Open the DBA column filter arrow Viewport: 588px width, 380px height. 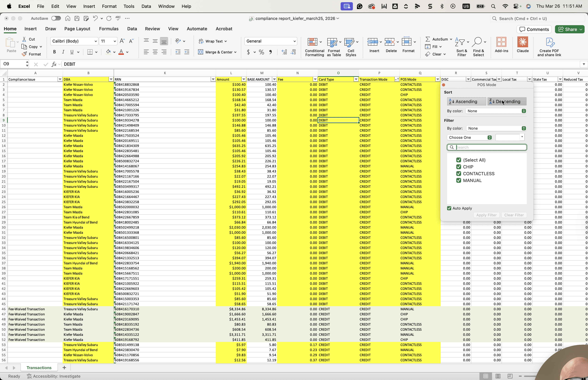[111, 79]
